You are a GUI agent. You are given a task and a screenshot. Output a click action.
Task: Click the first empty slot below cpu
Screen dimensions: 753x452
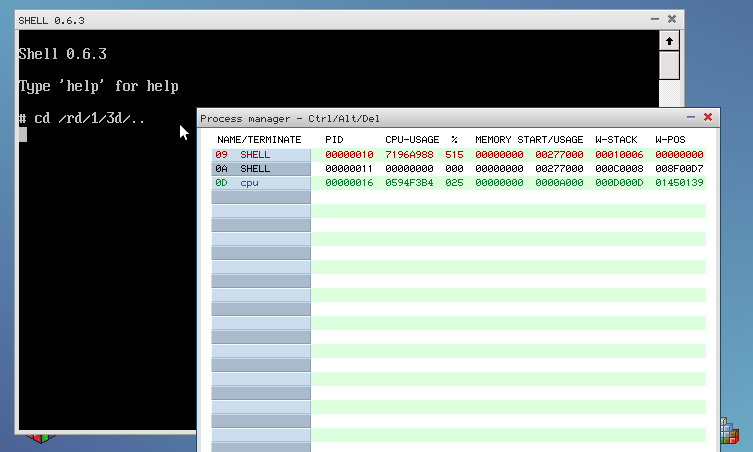point(261,197)
